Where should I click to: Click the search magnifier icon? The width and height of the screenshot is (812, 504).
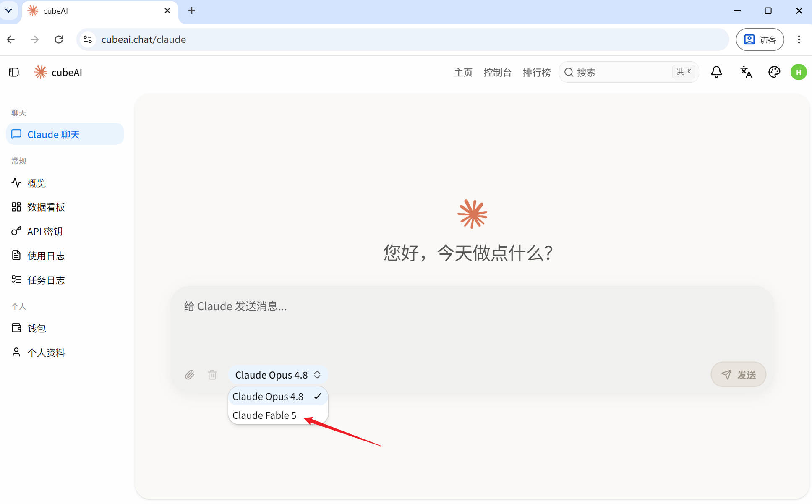pos(569,72)
